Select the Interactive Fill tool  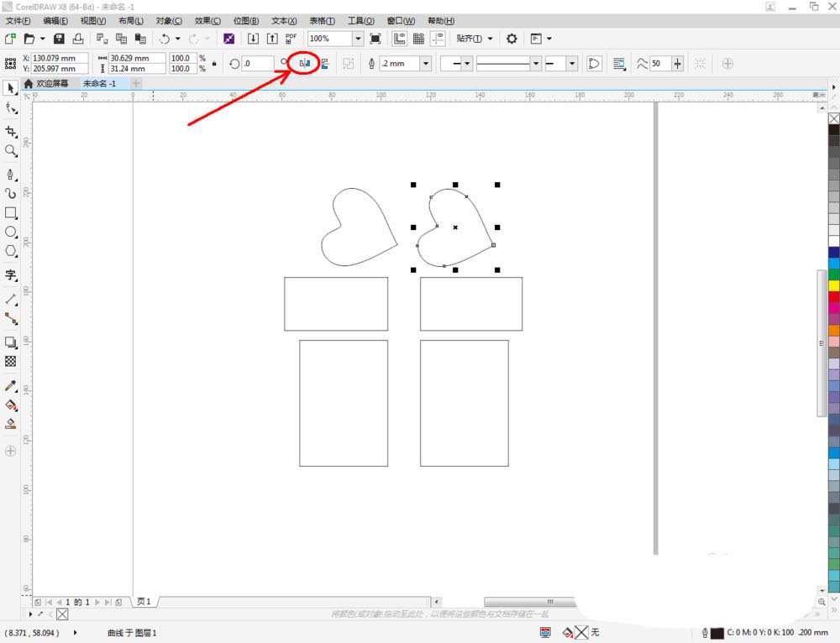(10, 405)
